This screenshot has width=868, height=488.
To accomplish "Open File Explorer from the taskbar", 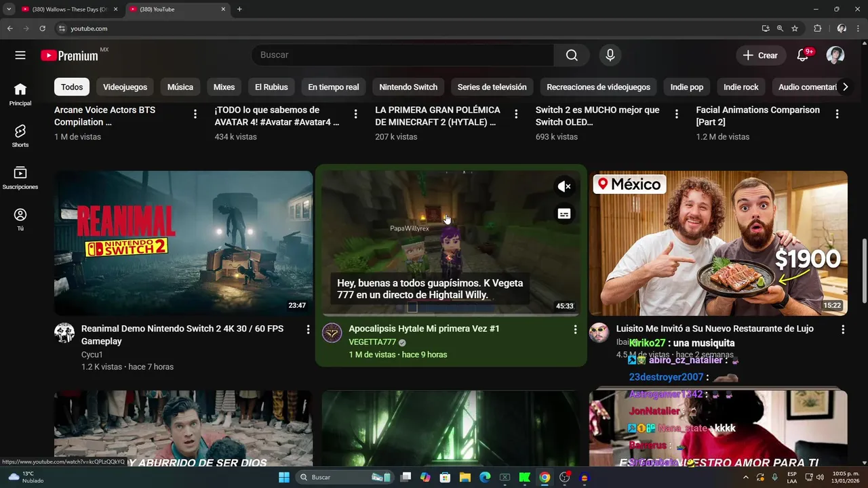I will 465,477.
